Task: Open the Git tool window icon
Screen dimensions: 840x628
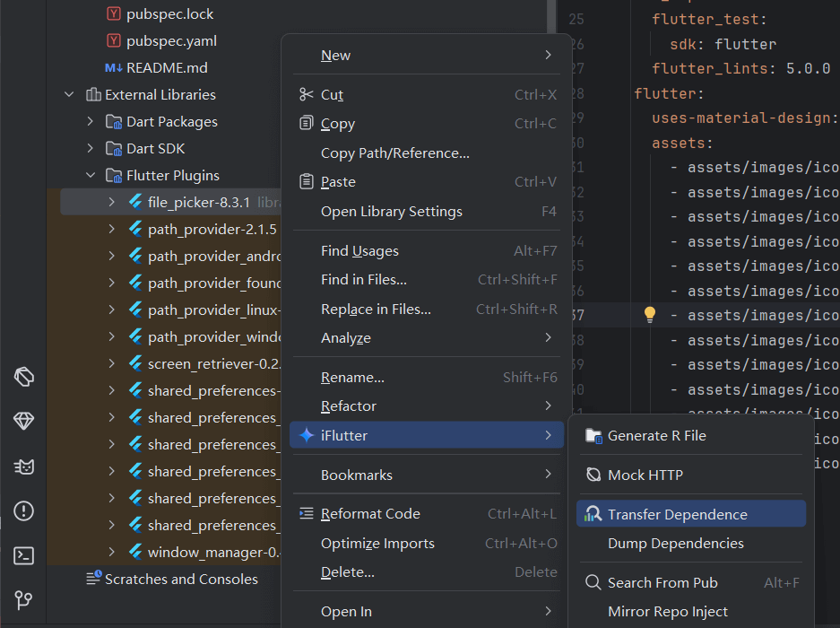Action: tap(23, 599)
